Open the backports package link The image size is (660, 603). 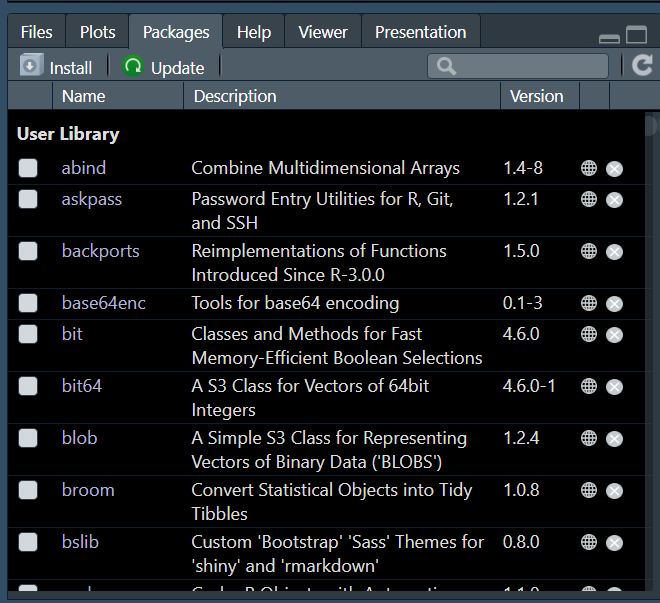click(100, 251)
